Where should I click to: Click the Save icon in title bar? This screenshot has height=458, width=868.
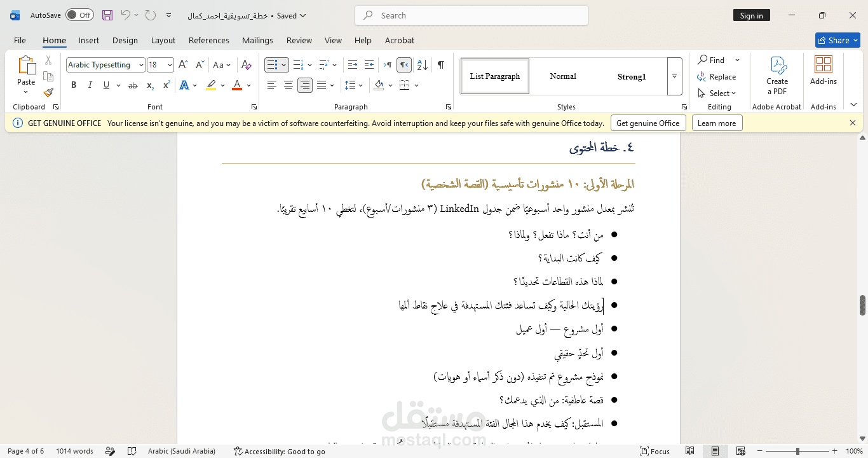pos(107,15)
